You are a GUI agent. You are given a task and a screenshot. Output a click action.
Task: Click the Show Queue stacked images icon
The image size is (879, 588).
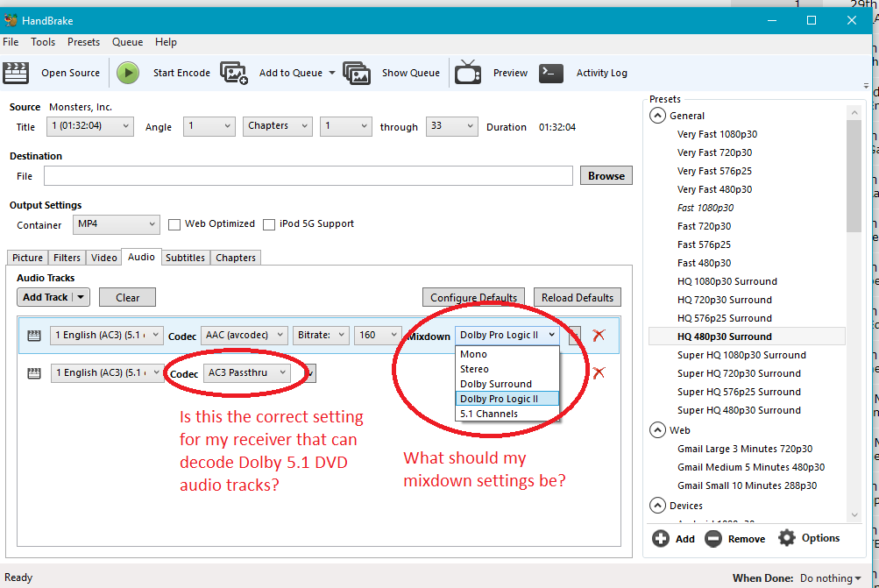click(x=357, y=73)
